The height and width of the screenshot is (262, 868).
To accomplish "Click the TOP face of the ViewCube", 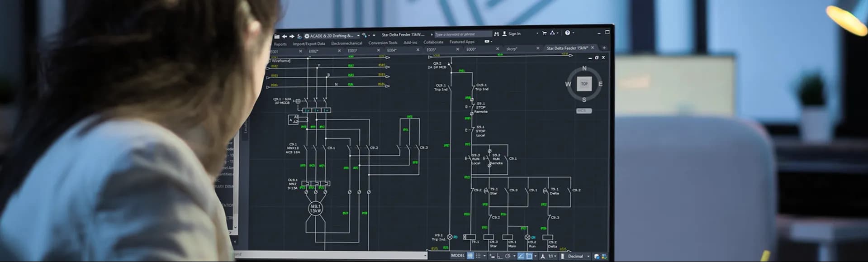I will coord(584,84).
